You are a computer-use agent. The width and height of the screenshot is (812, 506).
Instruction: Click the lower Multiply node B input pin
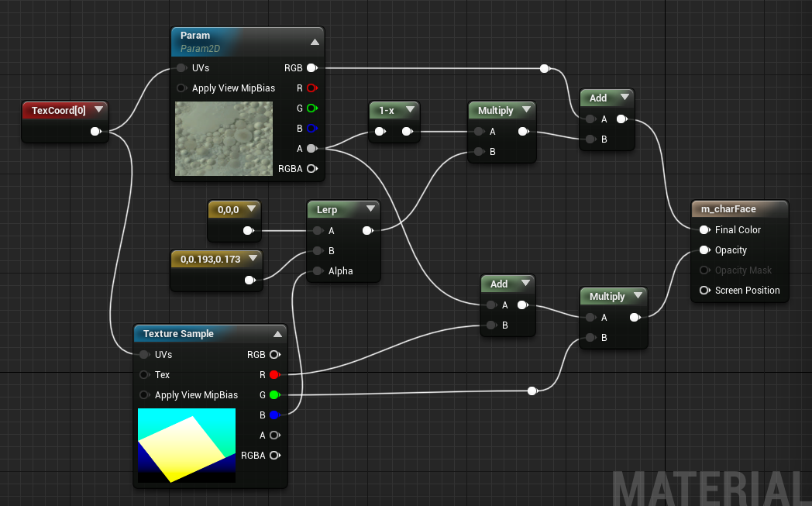point(591,338)
